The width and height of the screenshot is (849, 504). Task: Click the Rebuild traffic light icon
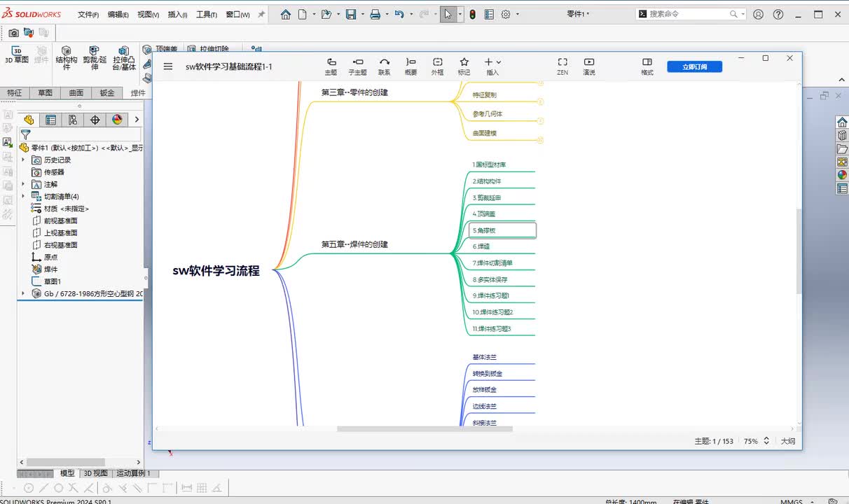point(473,14)
